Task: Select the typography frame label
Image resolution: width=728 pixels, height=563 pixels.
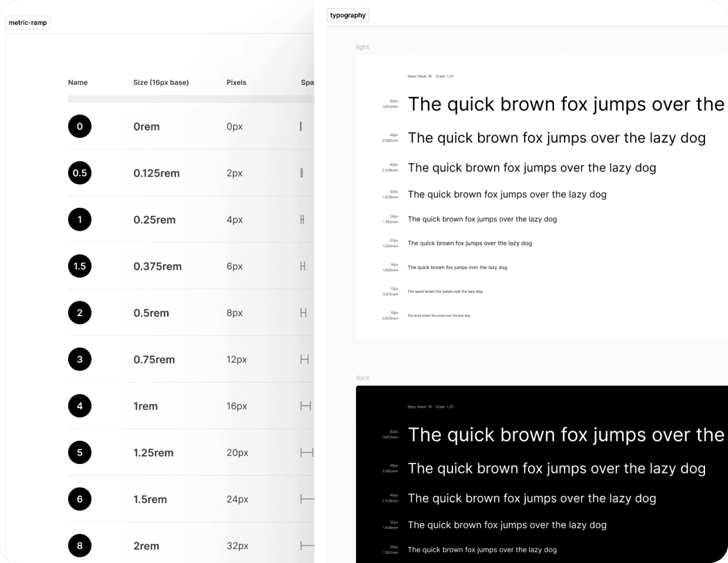Action: click(x=348, y=15)
